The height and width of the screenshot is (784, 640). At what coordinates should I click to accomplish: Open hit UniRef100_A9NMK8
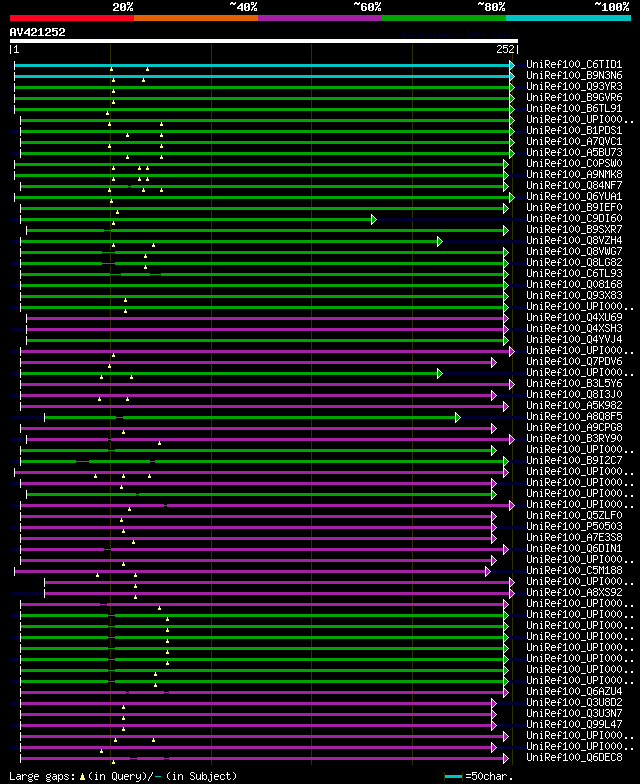point(574,174)
